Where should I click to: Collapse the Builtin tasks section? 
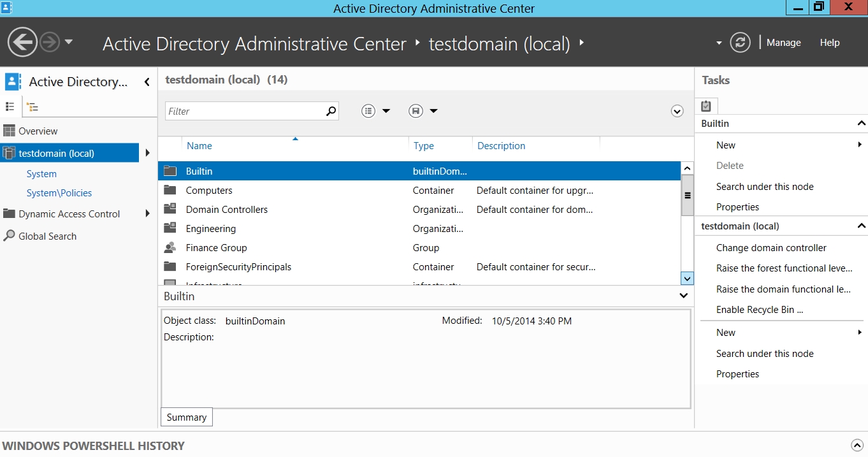[862, 124]
